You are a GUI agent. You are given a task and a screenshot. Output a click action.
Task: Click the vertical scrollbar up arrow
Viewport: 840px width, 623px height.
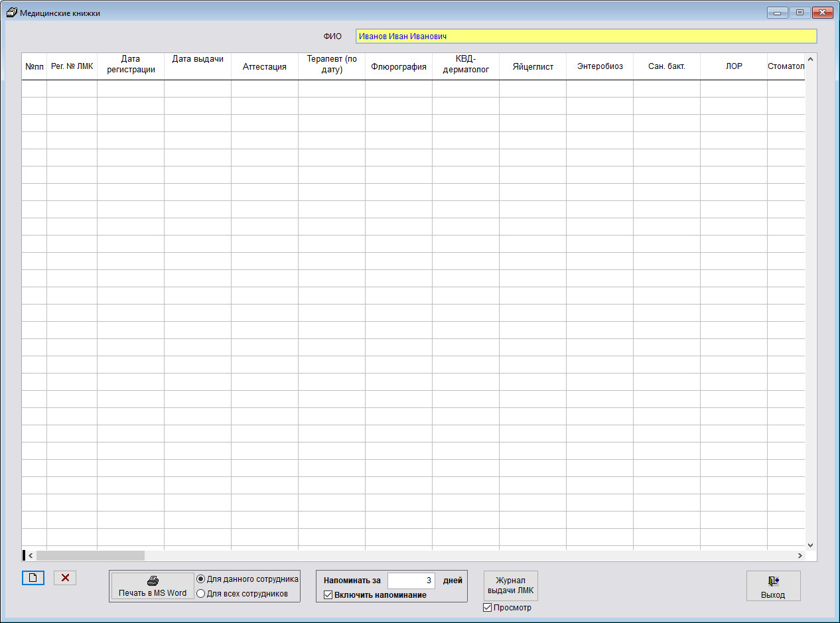(811, 59)
